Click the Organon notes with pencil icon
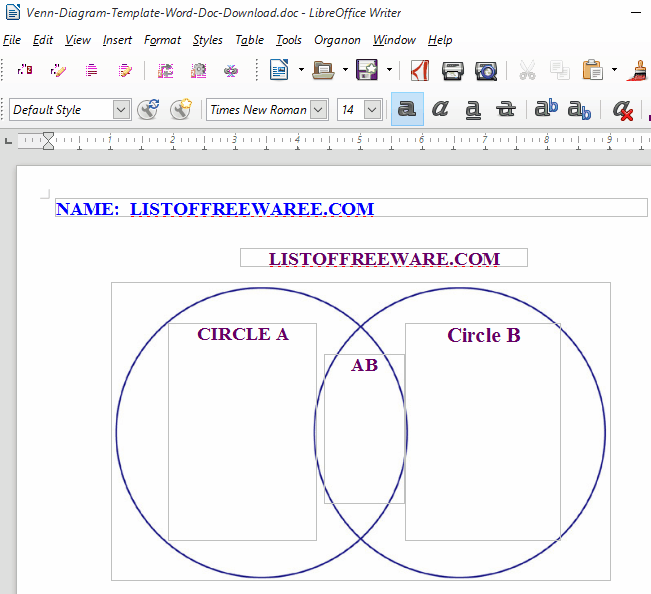 pos(125,70)
